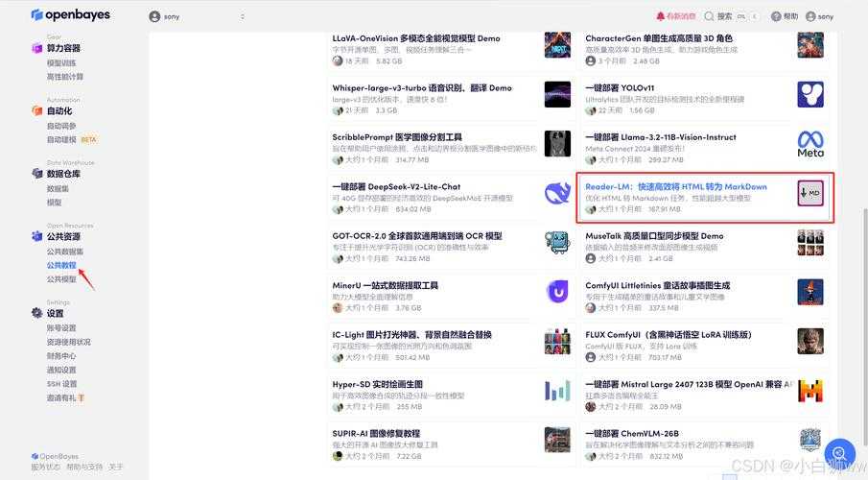Click the 关于 footer link
Image resolution: width=868 pixels, height=480 pixels.
tap(116, 468)
